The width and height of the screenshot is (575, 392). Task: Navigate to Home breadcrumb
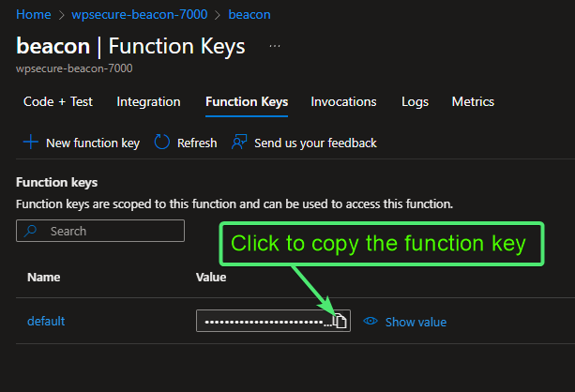point(34,15)
